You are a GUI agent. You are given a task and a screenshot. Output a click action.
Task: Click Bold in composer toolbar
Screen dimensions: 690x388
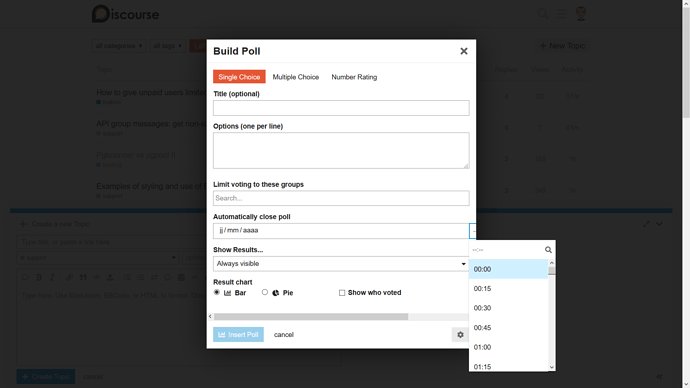[39, 277]
